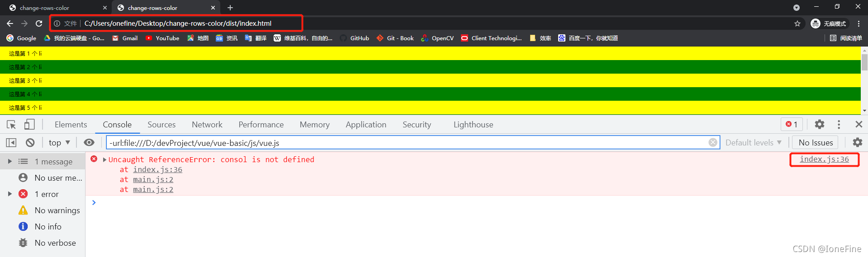Open DevTools settings gear in the tab bar

(x=819, y=124)
